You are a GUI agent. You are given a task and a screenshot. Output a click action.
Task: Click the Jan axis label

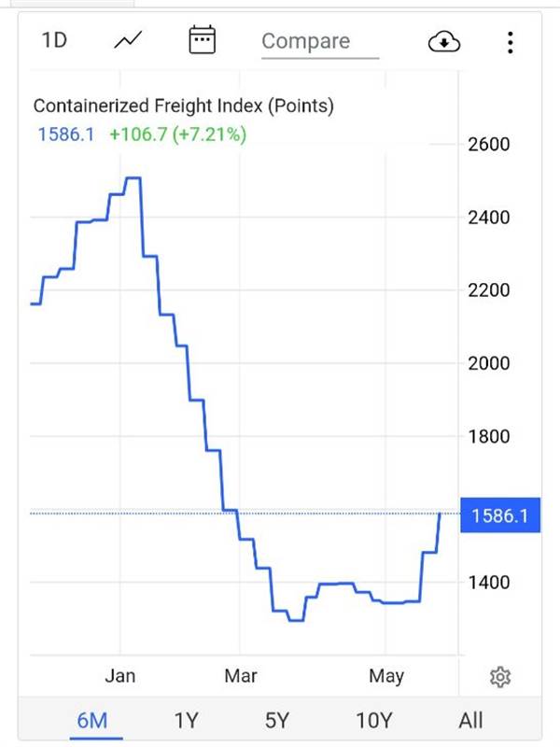click(x=120, y=675)
